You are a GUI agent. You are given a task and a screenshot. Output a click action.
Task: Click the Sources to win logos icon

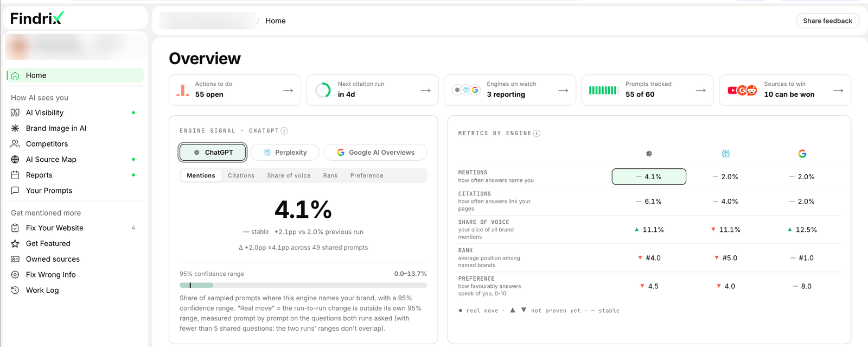[x=742, y=90]
